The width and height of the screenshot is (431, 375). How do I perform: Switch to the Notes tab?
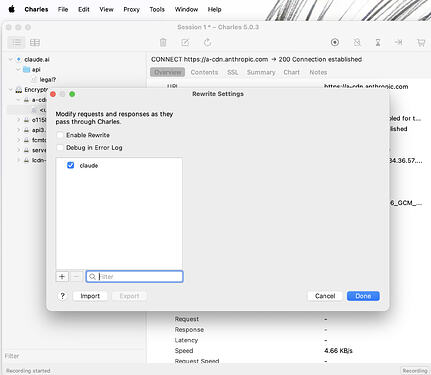[318, 72]
